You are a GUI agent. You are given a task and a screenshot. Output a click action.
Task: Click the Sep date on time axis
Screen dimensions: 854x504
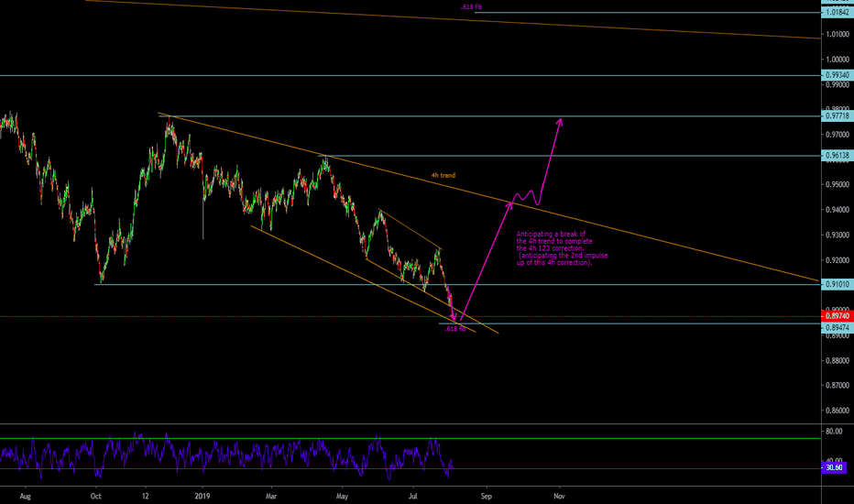pyautogui.click(x=486, y=497)
